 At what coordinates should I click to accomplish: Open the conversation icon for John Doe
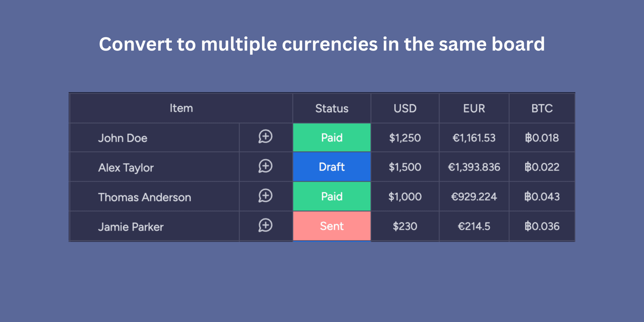click(x=265, y=137)
